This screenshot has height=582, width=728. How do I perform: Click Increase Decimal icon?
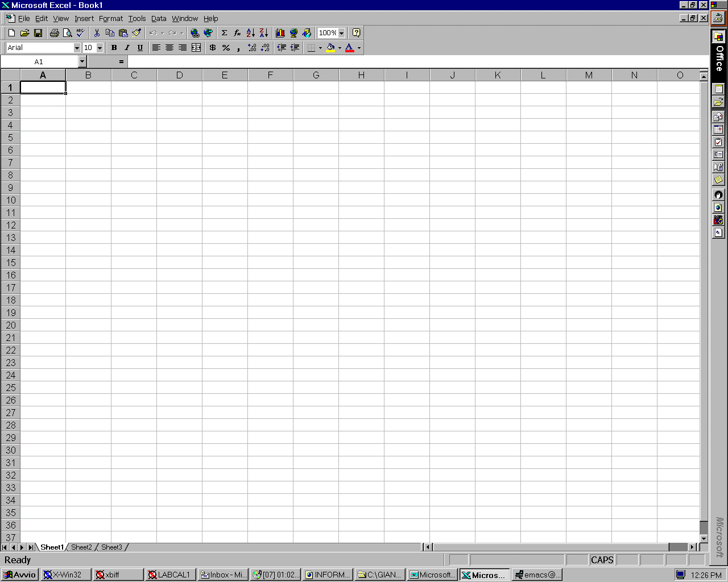pos(252,48)
